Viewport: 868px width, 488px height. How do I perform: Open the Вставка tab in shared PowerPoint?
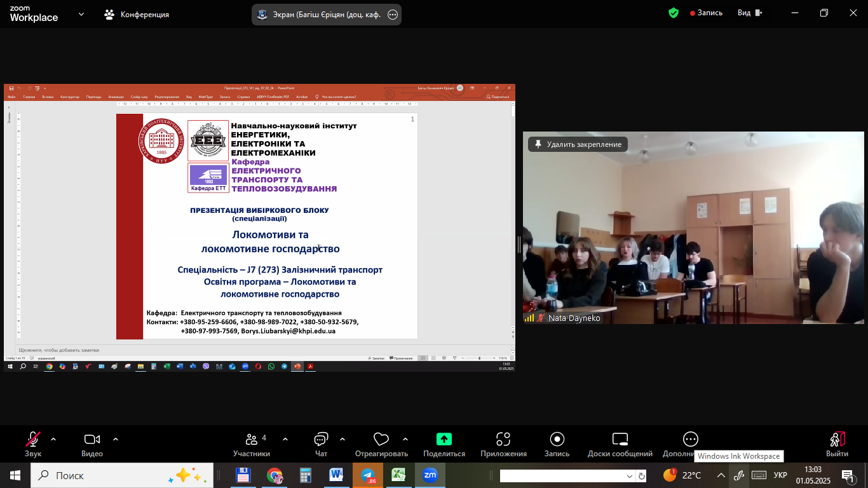[48, 97]
